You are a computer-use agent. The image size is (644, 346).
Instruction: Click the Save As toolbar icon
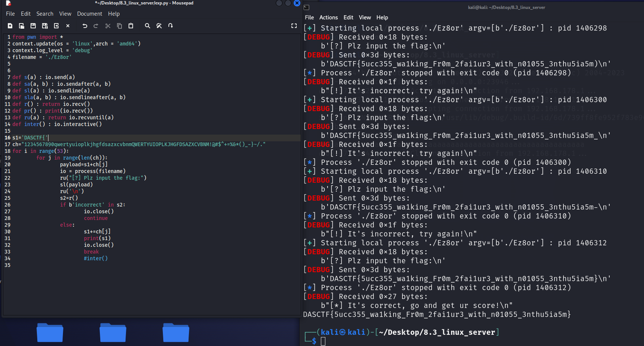tap(45, 26)
